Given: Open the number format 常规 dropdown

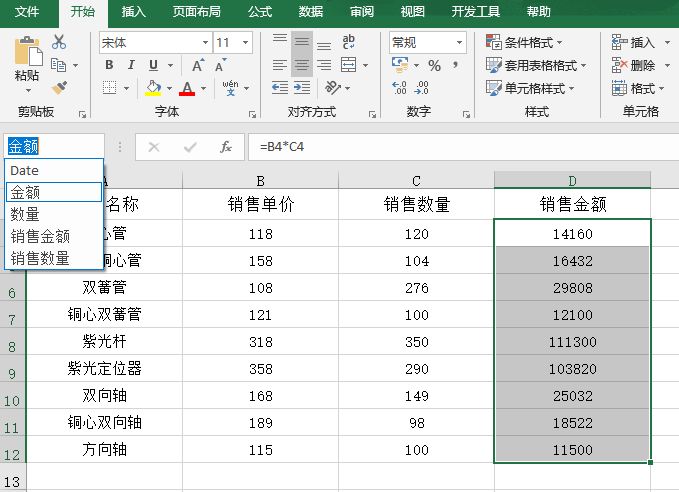Looking at the screenshot, I should click(459, 42).
